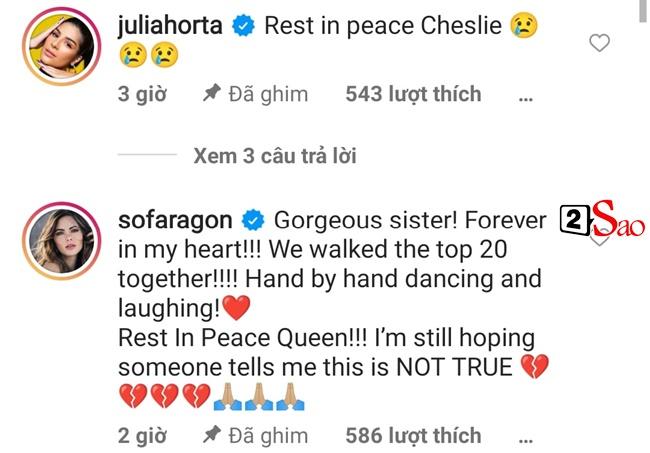Image resolution: width=650 pixels, height=453 pixels.
Task: Open the three-dot menu for juliahorta's comment
Action: click(526, 99)
